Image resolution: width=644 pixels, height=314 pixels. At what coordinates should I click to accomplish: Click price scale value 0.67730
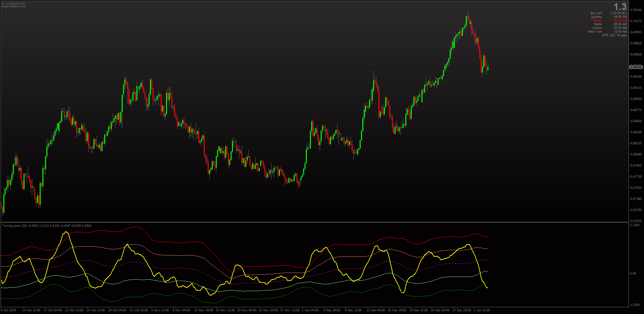[636, 177]
